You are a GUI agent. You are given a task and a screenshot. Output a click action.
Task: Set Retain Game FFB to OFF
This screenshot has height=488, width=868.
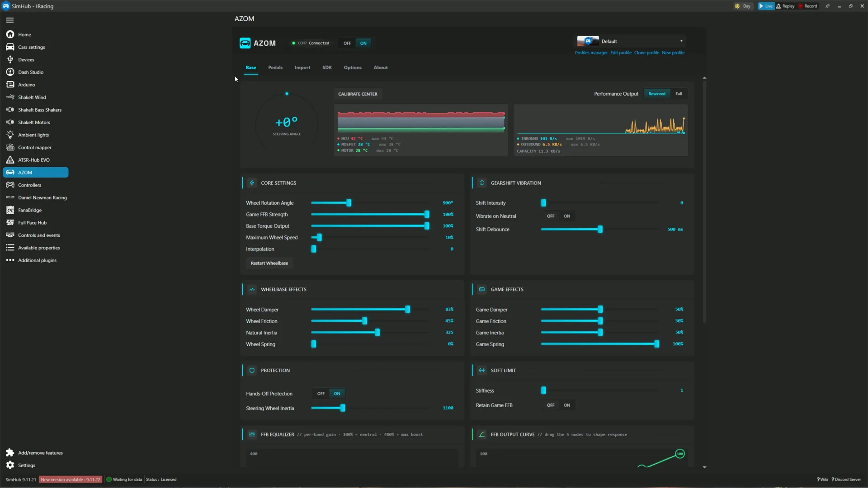[x=551, y=405]
